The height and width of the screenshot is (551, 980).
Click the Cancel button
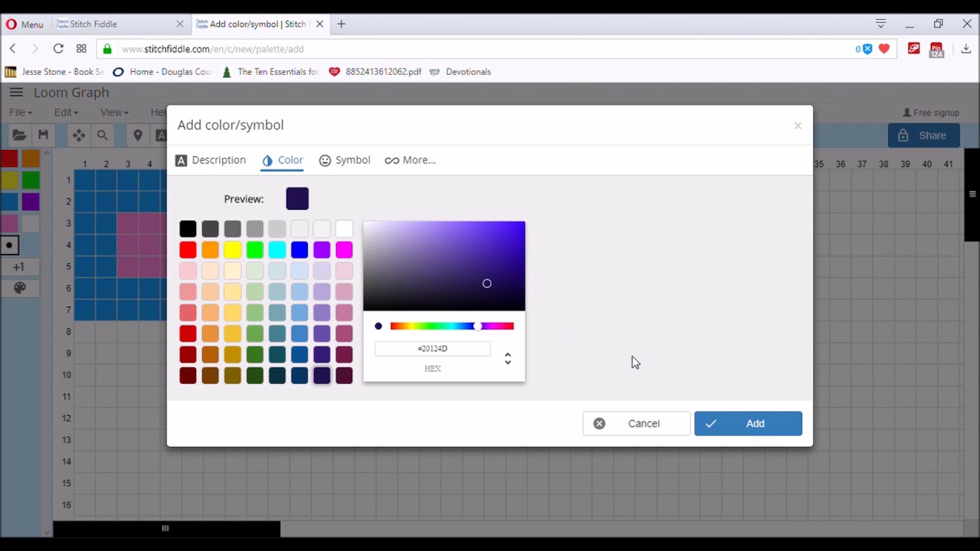(636, 423)
